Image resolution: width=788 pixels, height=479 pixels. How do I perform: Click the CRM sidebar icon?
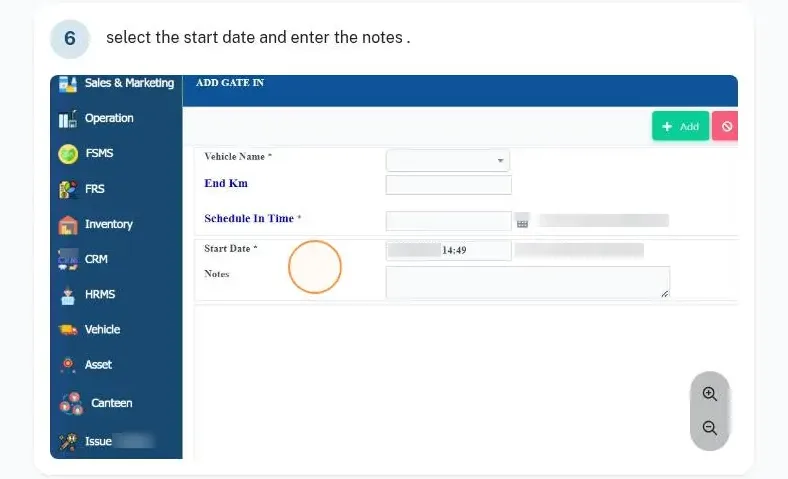68,259
